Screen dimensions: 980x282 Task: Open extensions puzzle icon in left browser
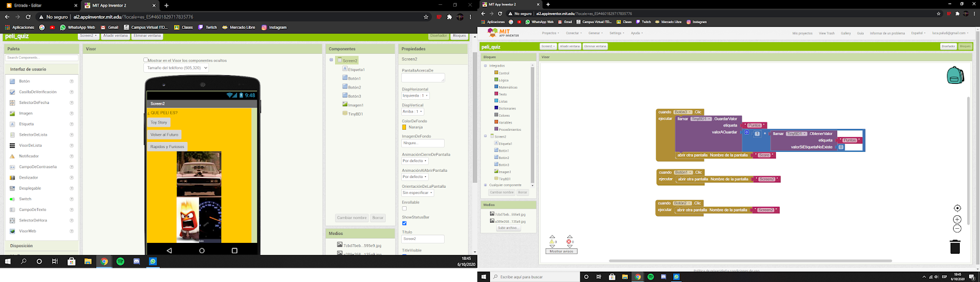[x=449, y=17]
